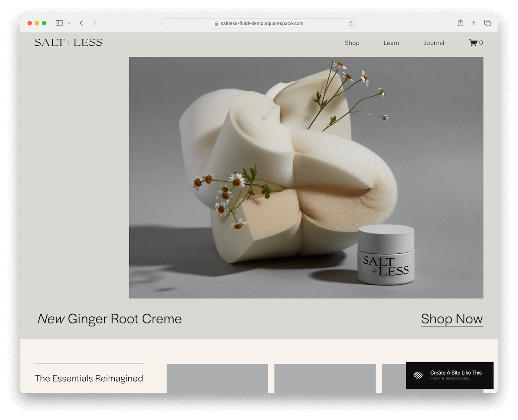The image size is (518, 420).
Task: Click the Create A Site Like This banner
Action: (455, 375)
